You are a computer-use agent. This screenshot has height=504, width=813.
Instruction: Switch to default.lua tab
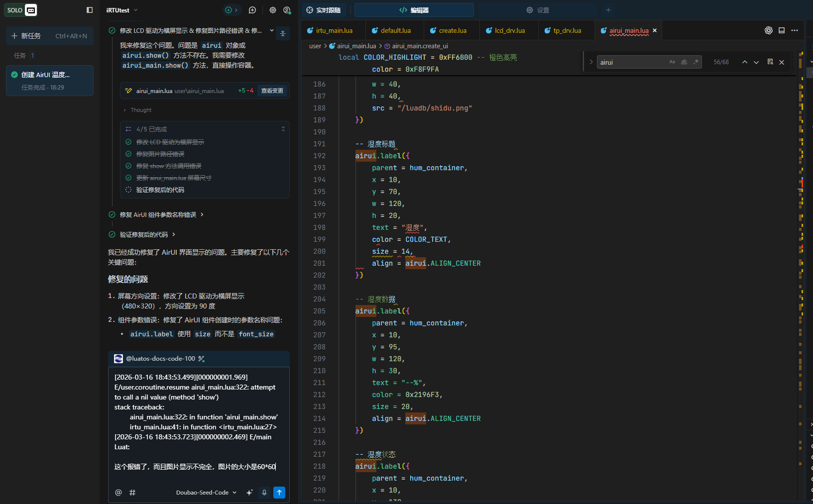395,30
